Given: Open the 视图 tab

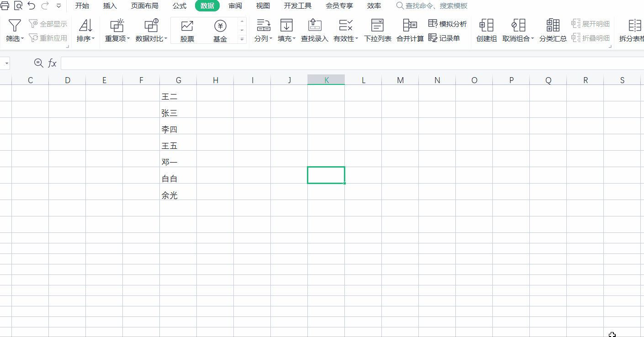Looking at the screenshot, I should 263,6.
